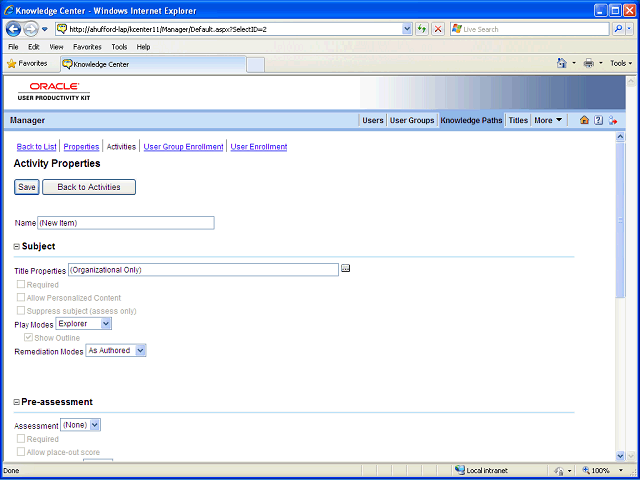Open the Edit menu

pyautogui.click(x=34, y=47)
